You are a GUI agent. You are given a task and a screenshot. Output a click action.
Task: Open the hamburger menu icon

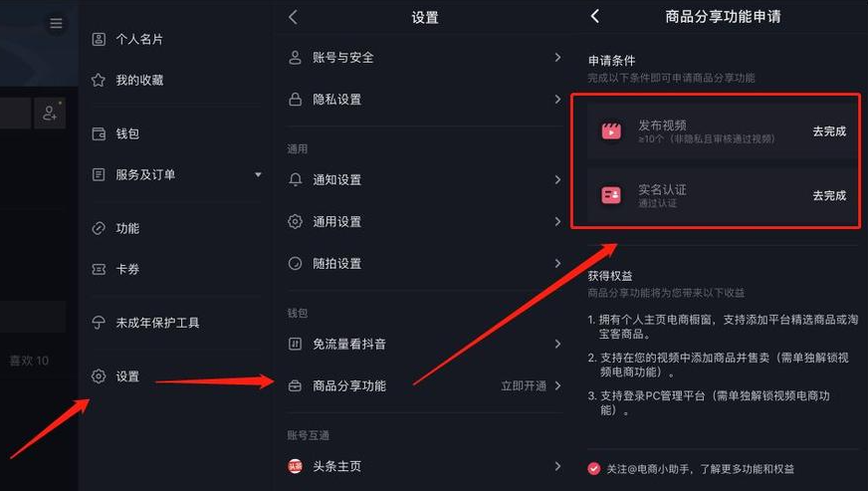point(56,23)
